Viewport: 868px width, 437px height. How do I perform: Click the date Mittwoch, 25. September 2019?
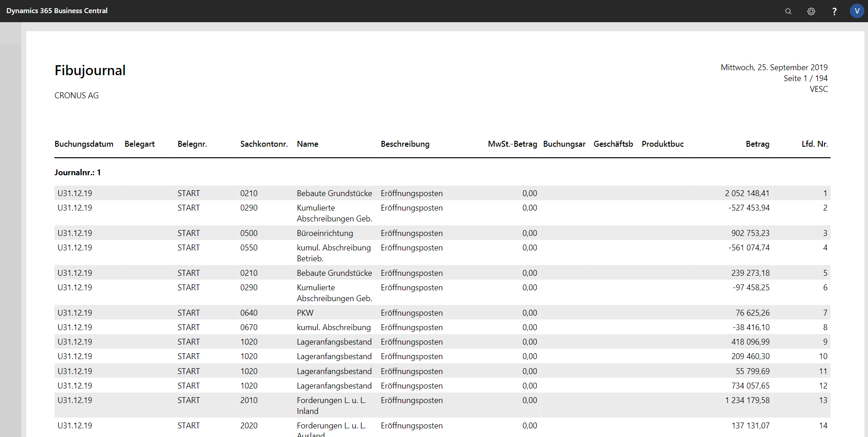pos(774,67)
